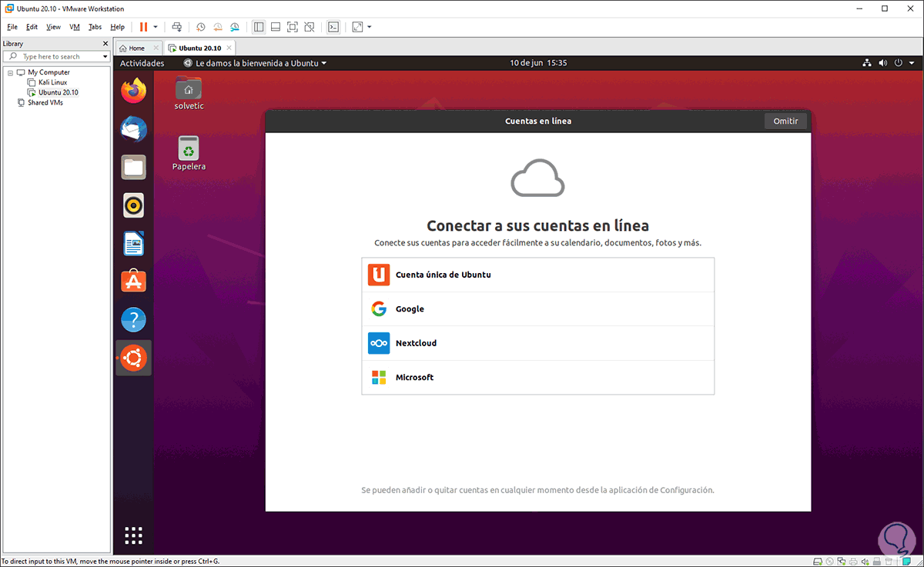Select the Google account option
Viewport: 924px width, 567px height.
pyautogui.click(x=537, y=309)
